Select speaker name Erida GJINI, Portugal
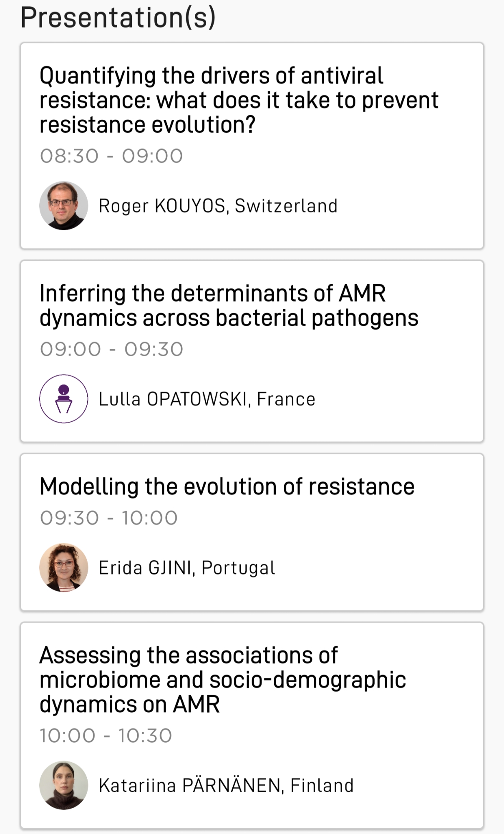The height and width of the screenshot is (834, 504). [x=187, y=568]
